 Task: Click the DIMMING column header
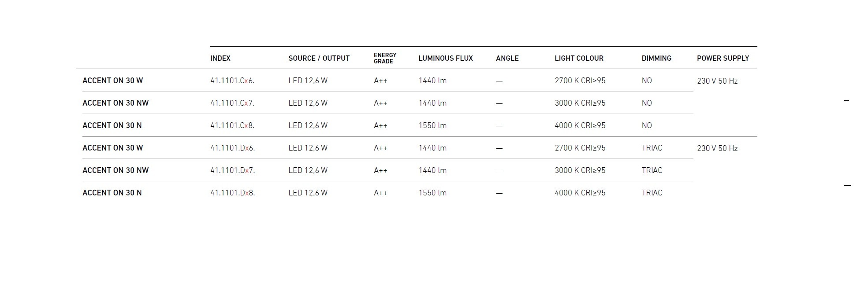(x=656, y=58)
